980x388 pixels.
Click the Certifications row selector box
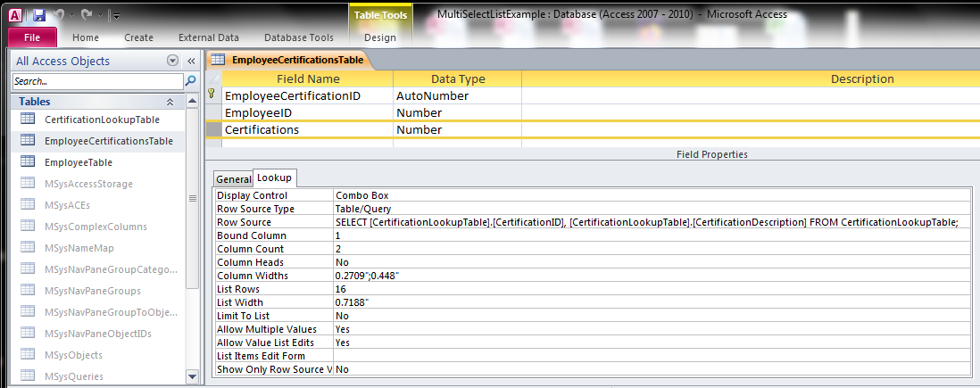click(x=213, y=129)
